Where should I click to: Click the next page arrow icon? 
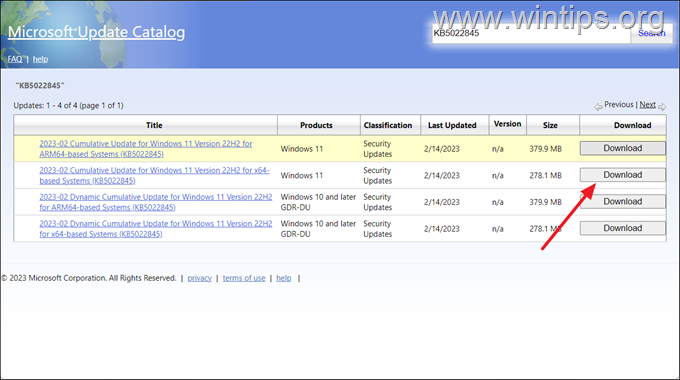(662, 106)
